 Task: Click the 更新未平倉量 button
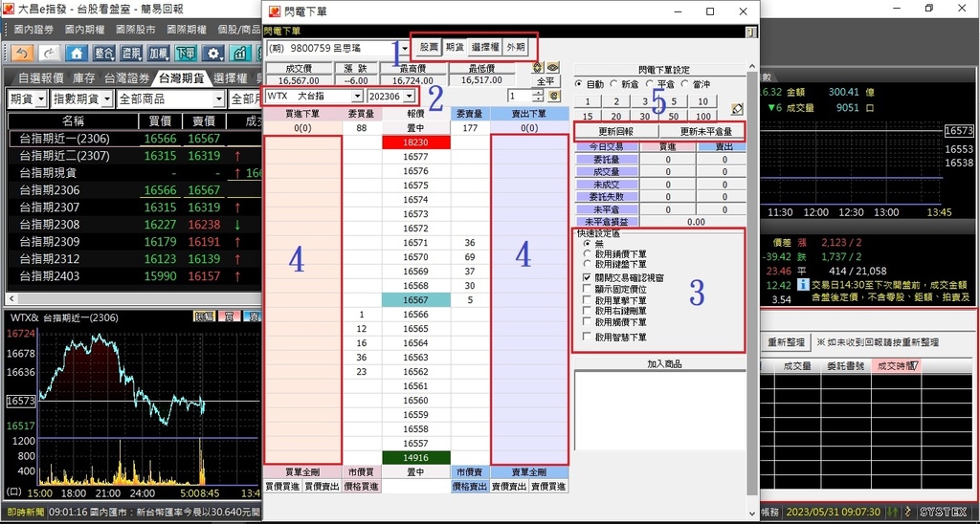(702, 131)
